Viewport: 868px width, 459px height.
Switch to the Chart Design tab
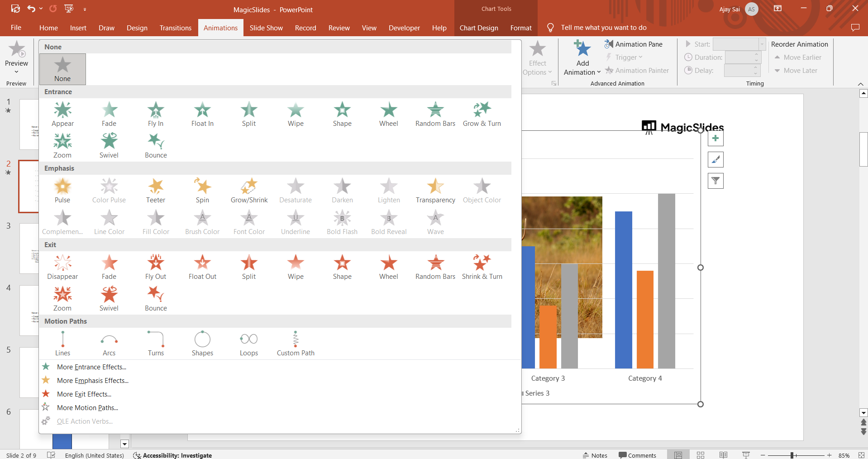(x=478, y=28)
